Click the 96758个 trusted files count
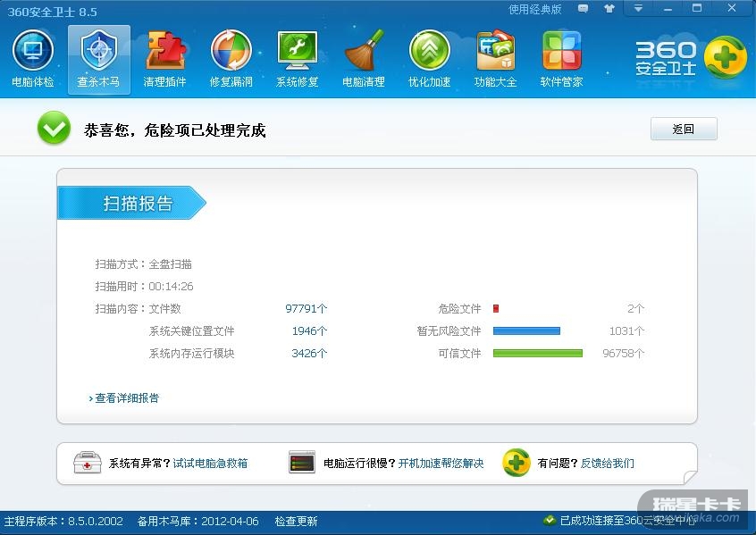This screenshot has width=756, height=535. pos(624,354)
